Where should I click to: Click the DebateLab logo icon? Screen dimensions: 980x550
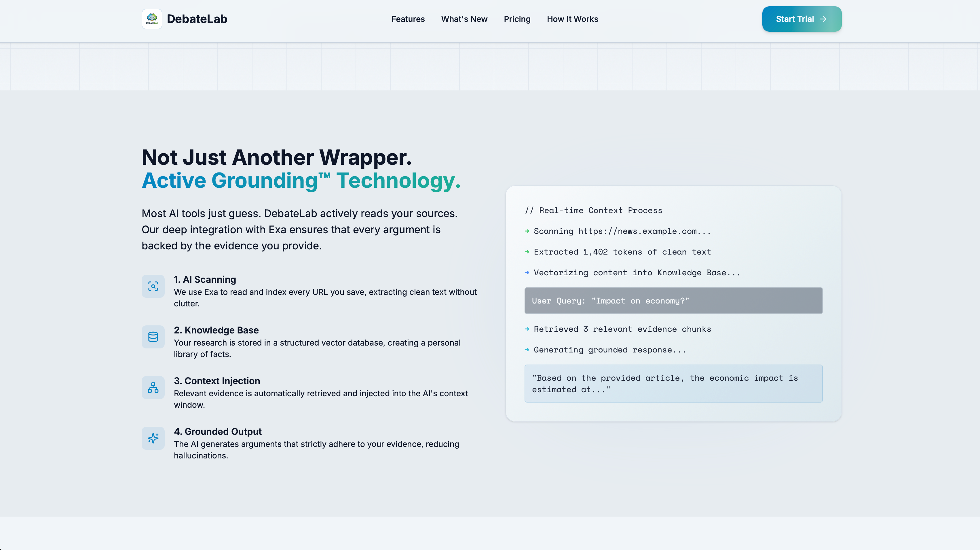click(x=152, y=19)
